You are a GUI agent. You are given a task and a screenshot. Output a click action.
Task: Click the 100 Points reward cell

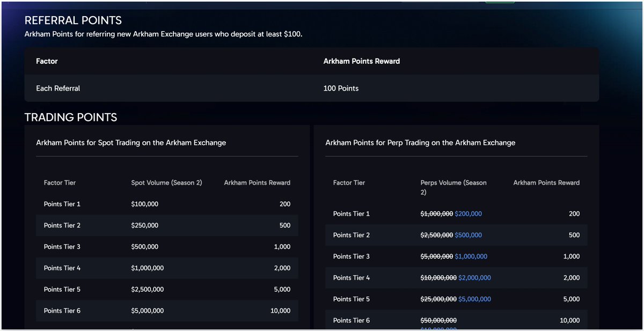coord(340,88)
